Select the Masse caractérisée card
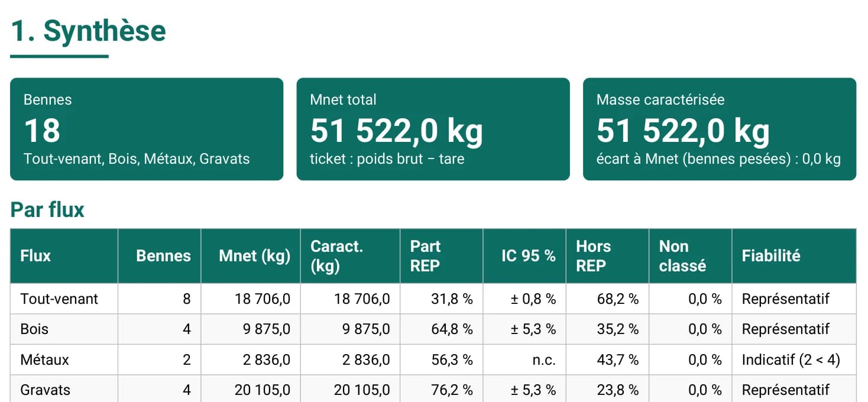Viewport: 868px width, 402px height. 720,129
